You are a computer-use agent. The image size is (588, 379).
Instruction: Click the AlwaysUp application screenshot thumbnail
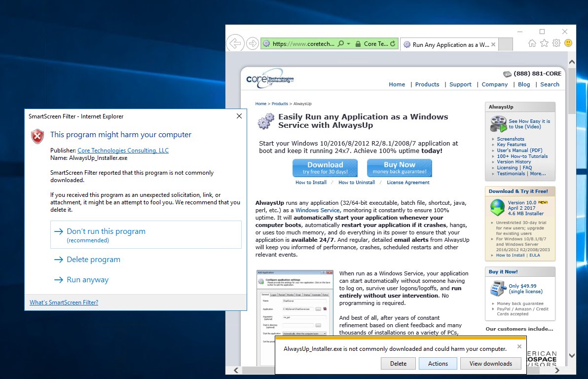pyautogui.click(x=295, y=317)
